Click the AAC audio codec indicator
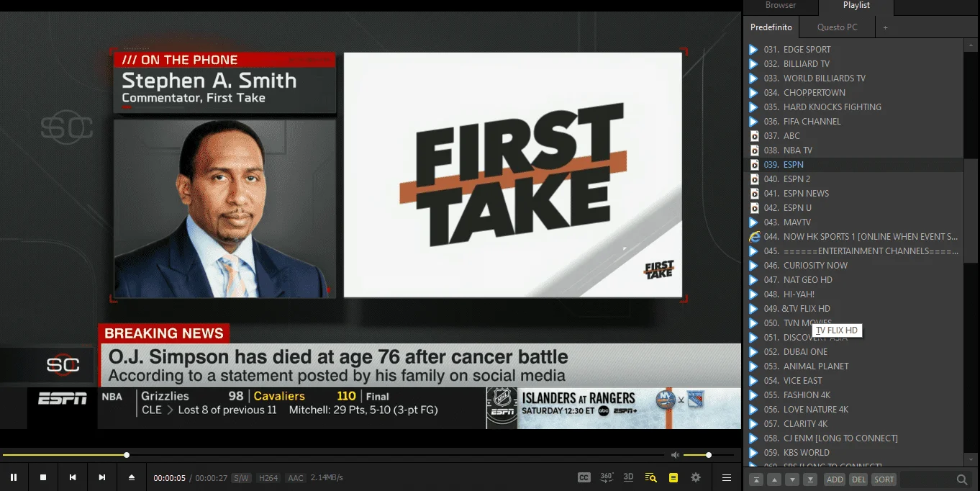The image size is (980, 491). pyautogui.click(x=296, y=478)
